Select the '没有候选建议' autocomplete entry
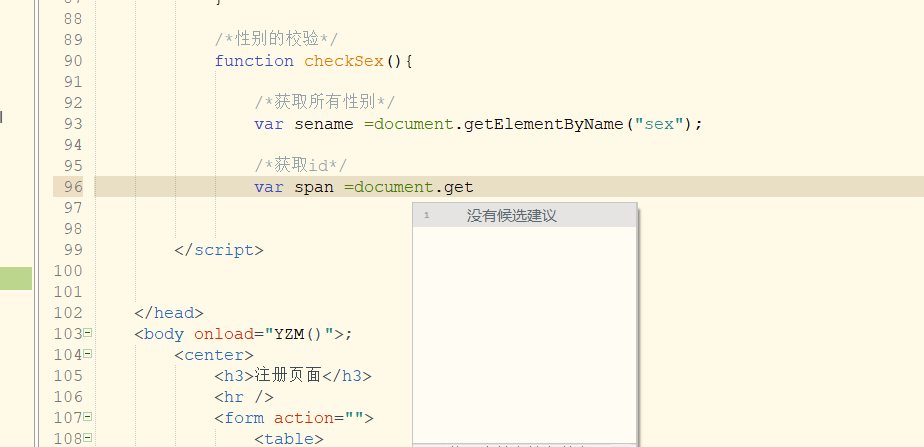Viewport: 924px width, 447px height. point(524,216)
